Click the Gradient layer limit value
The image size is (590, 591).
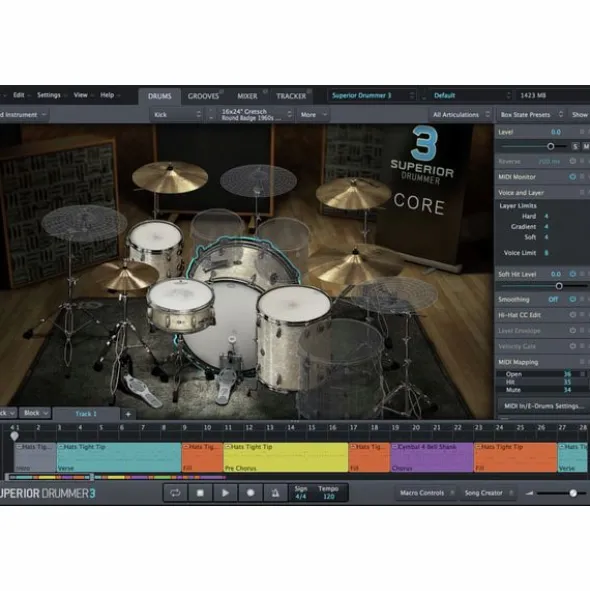[x=546, y=227]
